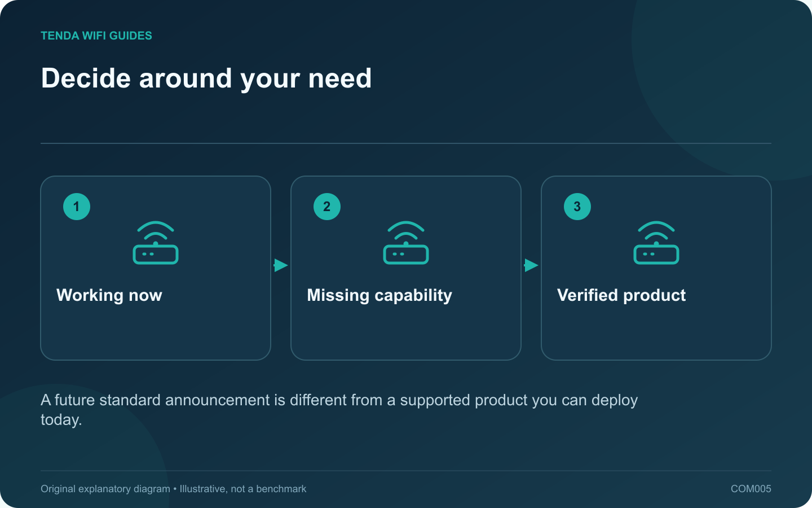
Task: Click the TENDA WIFI GUIDES header label
Action: pyautogui.click(x=96, y=36)
